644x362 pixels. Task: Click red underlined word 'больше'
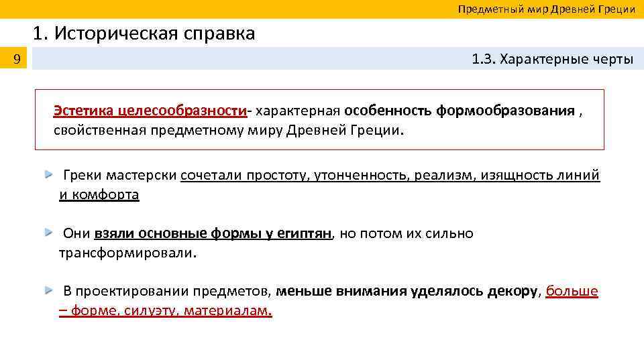tap(572, 292)
